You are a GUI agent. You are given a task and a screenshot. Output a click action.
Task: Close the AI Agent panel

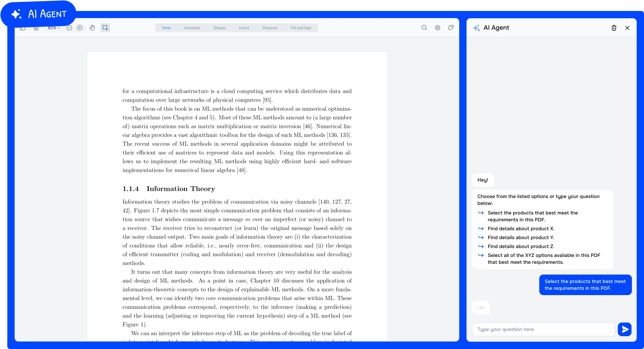[627, 28]
